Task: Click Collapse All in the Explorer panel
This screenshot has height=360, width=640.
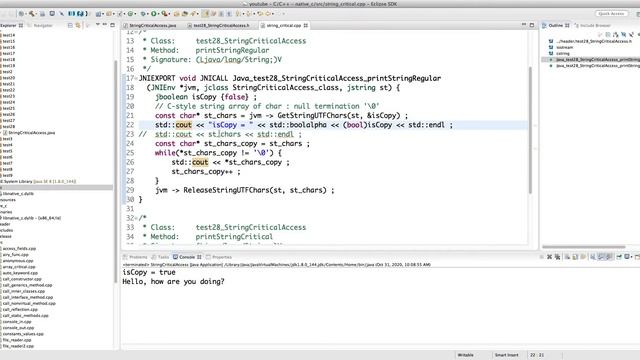Action: [70, 25]
